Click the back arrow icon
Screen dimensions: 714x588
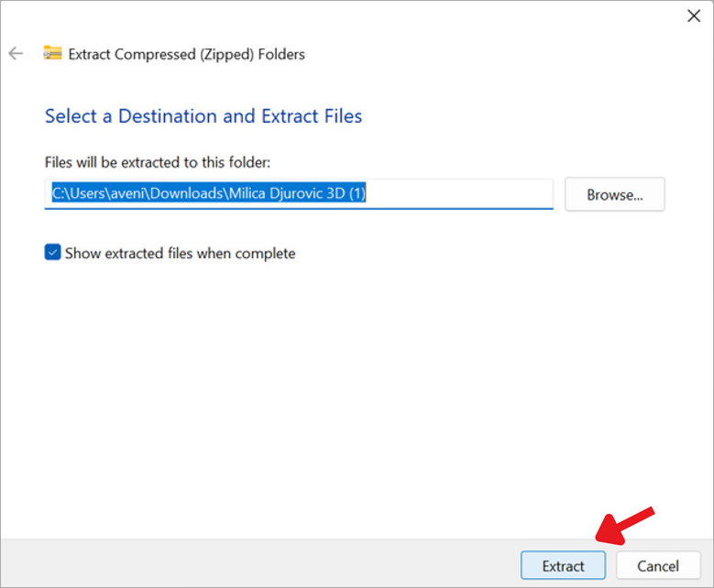pos(16,53)
